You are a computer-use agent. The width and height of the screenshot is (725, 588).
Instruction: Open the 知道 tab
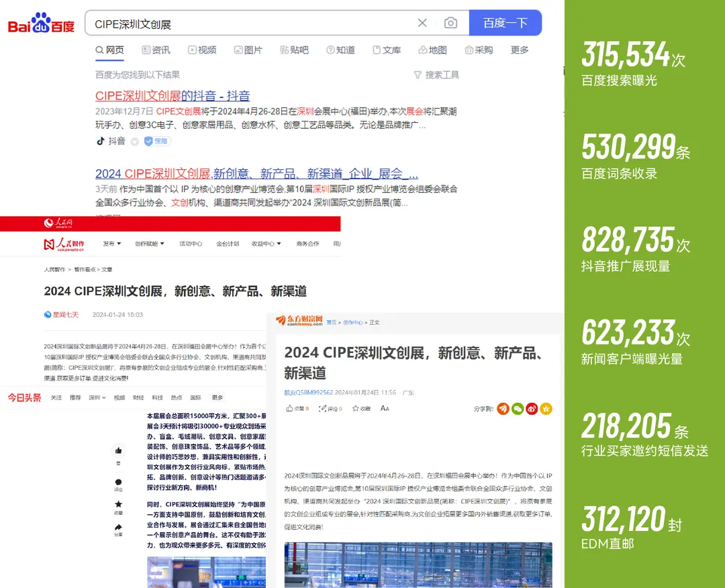341,50
